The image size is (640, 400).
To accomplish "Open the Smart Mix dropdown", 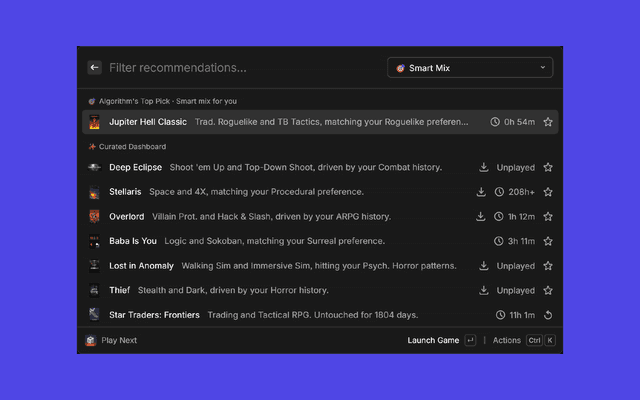I will (x=470, y=68).
